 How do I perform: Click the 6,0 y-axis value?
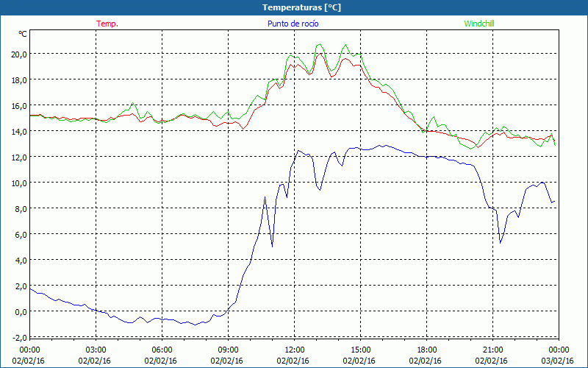pyautogui.click(x=21, y=235)
